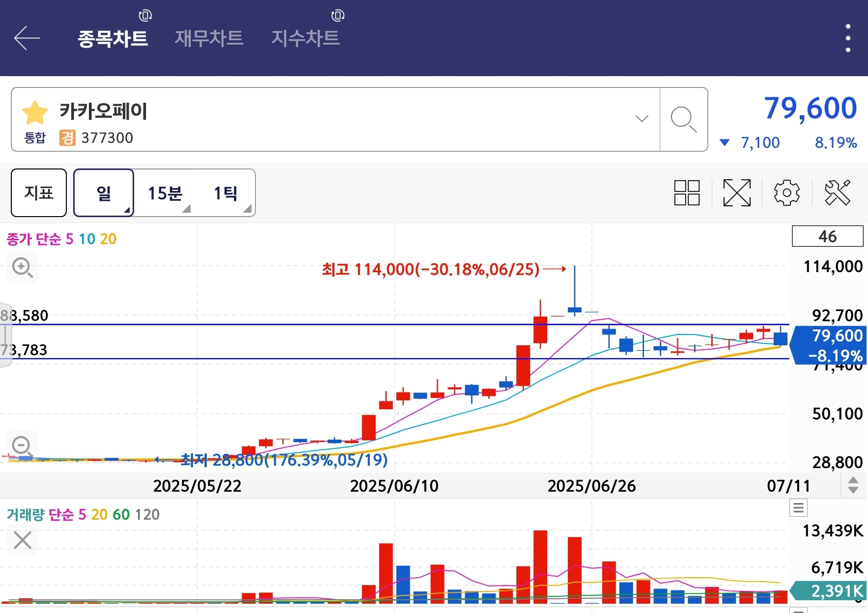Image resolution: width=868 pixels, height=613 pixels.
Task: Click the 73,783 horizontal line label
Action: pos(24,350)
